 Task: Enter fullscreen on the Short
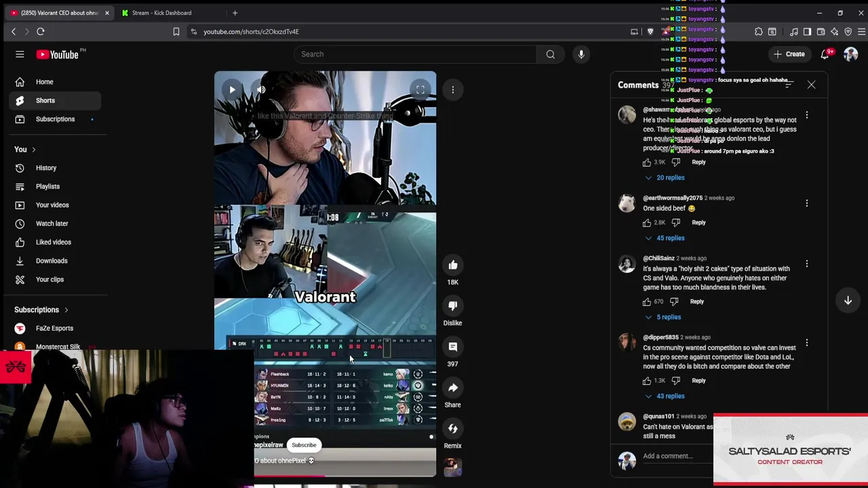click(420, 89)
